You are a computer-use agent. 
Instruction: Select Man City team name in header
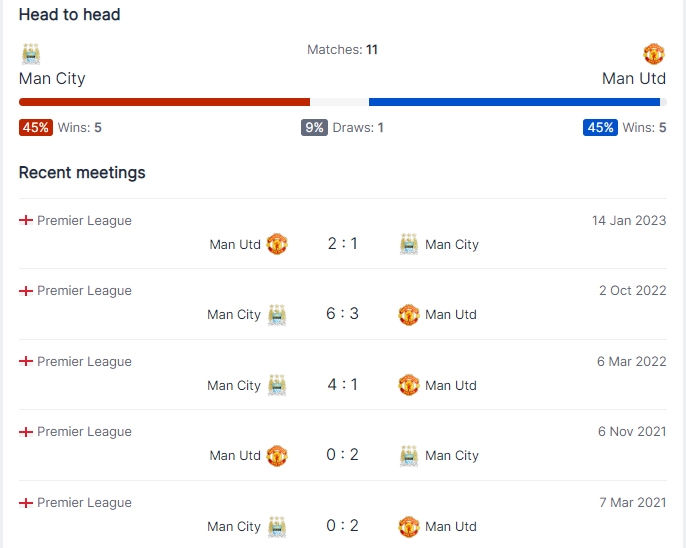pos(52,79)
